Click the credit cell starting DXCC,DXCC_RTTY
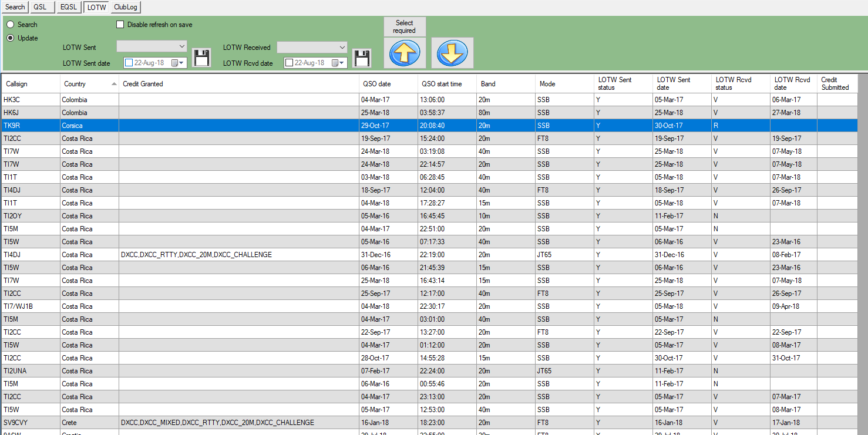This screenshot has height=435, width=868. click(239, 255)
